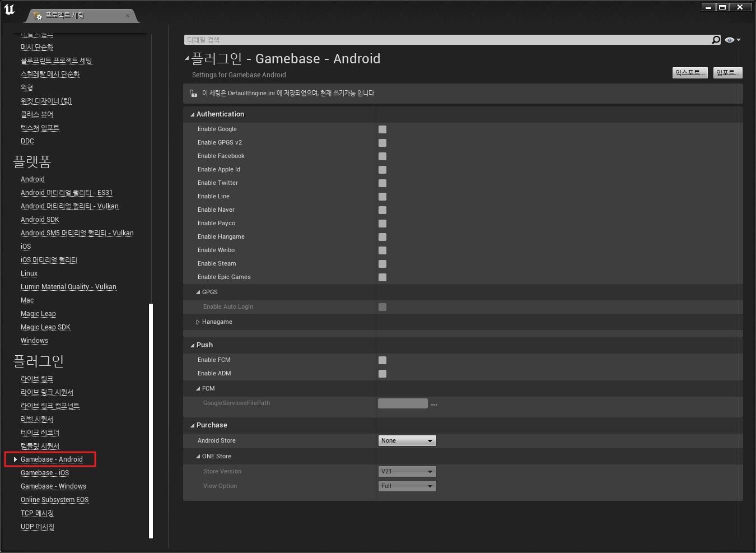Image resolution: width=756 pixels, height=553 pixels.
Task: Click the sidebar vertical scrollbar
Action: (151, 420)
